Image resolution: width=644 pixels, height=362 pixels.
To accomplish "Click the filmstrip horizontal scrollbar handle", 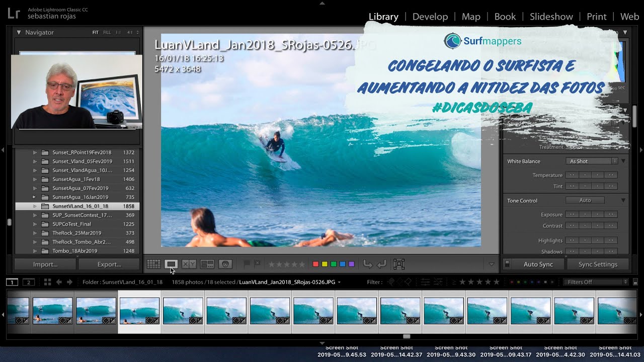I will (x=407, y=336).
